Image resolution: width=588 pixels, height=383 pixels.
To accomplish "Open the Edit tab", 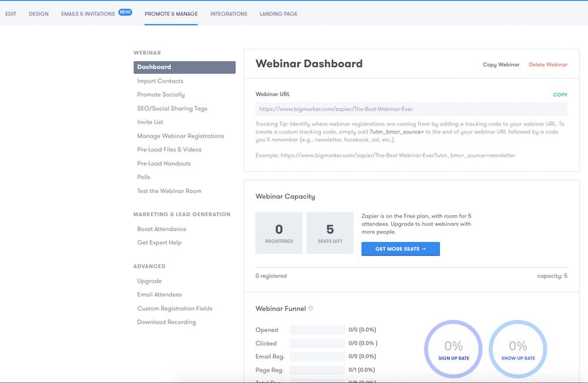I will pos(11,14).
